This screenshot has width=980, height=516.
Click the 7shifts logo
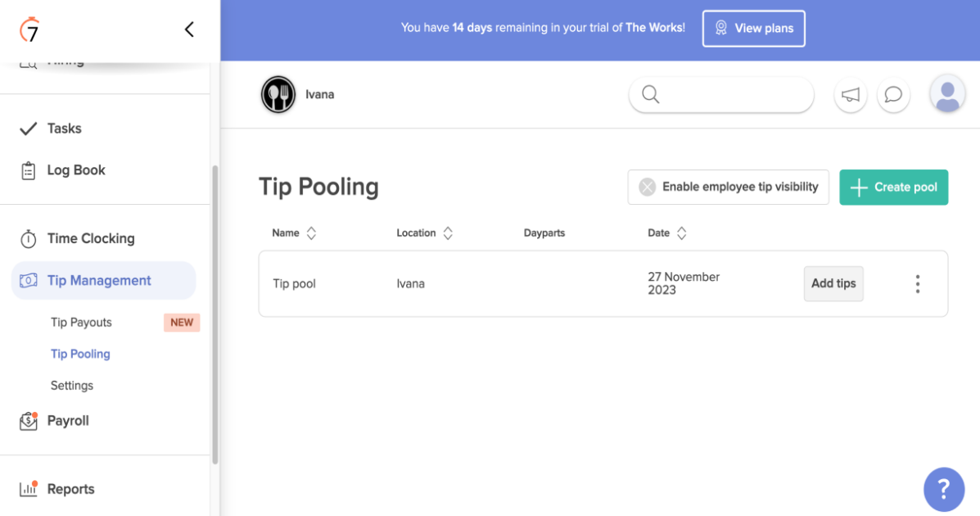[x=31, y=29]
